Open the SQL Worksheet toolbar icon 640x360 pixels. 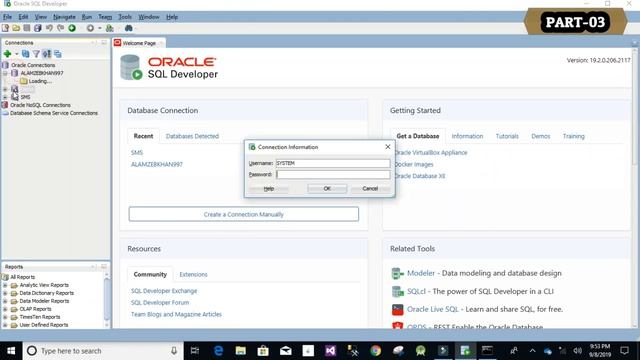[x=109, y=28]
